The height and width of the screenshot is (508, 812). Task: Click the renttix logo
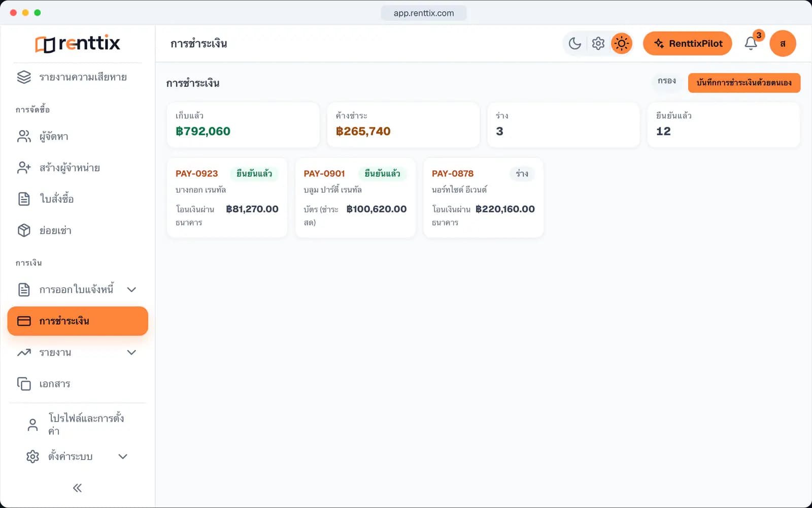[78, 44]
